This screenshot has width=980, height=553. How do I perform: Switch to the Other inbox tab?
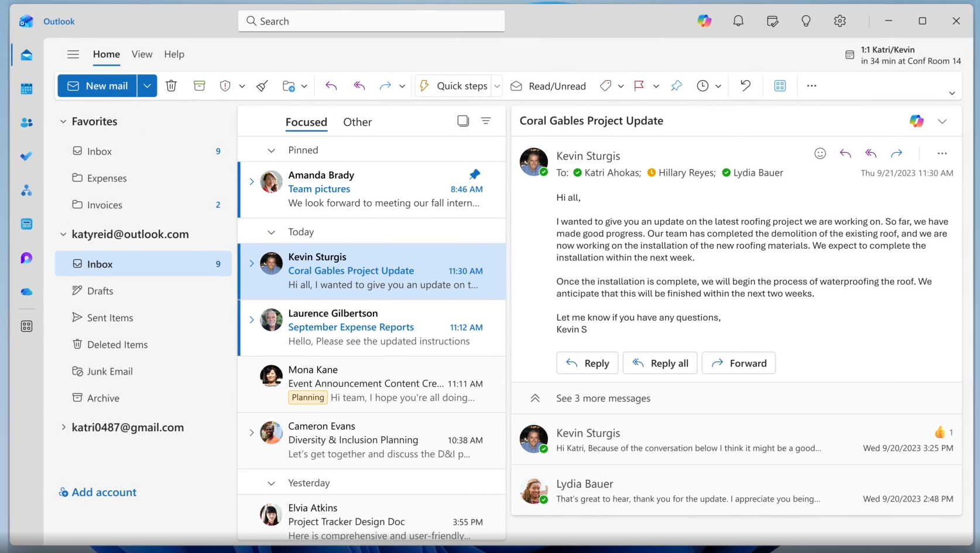click(357, 122)
